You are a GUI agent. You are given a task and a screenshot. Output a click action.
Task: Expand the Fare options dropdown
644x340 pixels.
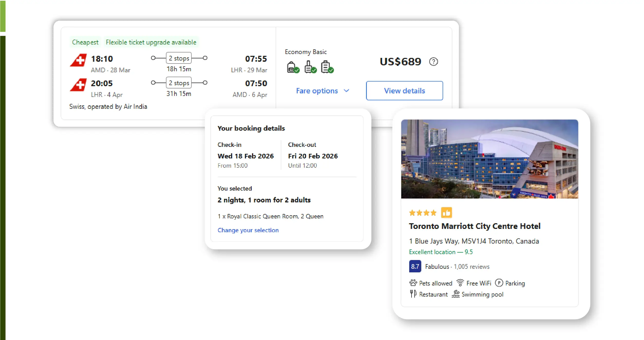[323, 91]
